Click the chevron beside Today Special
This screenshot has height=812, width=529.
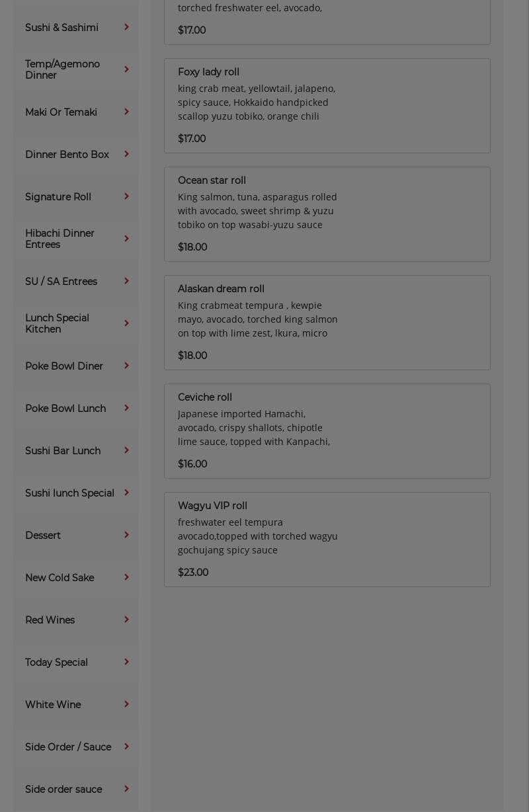(126, 662)
